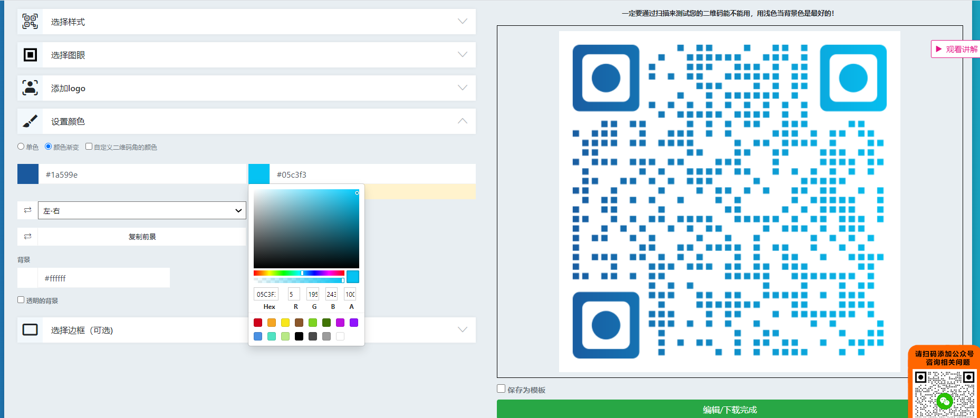
Task: Click the white background color swatch
Action: pos(27,278)
